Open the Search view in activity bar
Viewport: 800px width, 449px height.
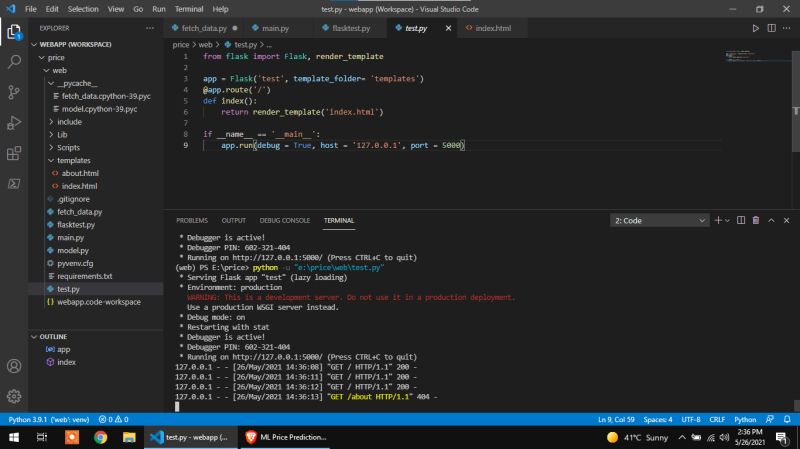[14, 62]
